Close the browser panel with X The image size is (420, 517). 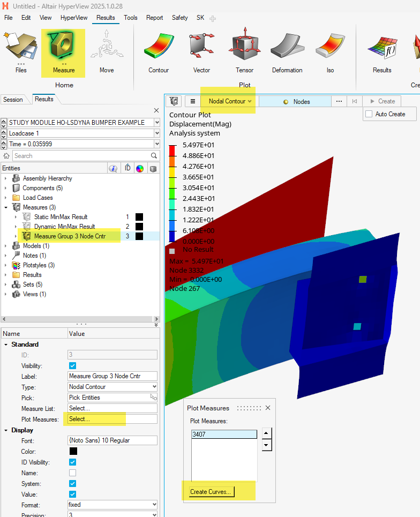pyautogui.click(x=156, y=110)
